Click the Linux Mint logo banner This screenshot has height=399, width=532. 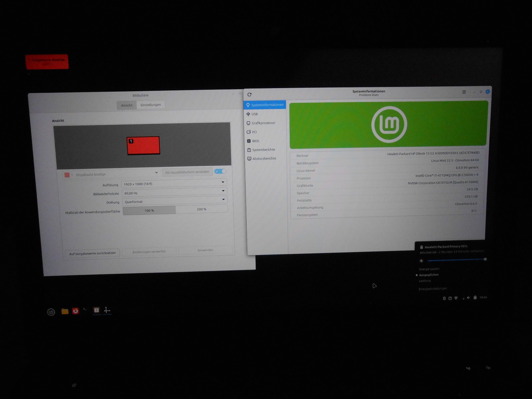click(x=389, y=125)
